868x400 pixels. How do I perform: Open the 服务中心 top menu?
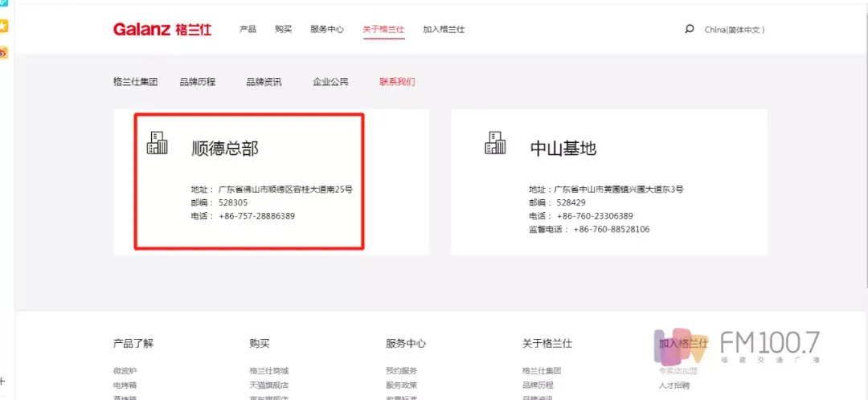(x=327, y=30)
